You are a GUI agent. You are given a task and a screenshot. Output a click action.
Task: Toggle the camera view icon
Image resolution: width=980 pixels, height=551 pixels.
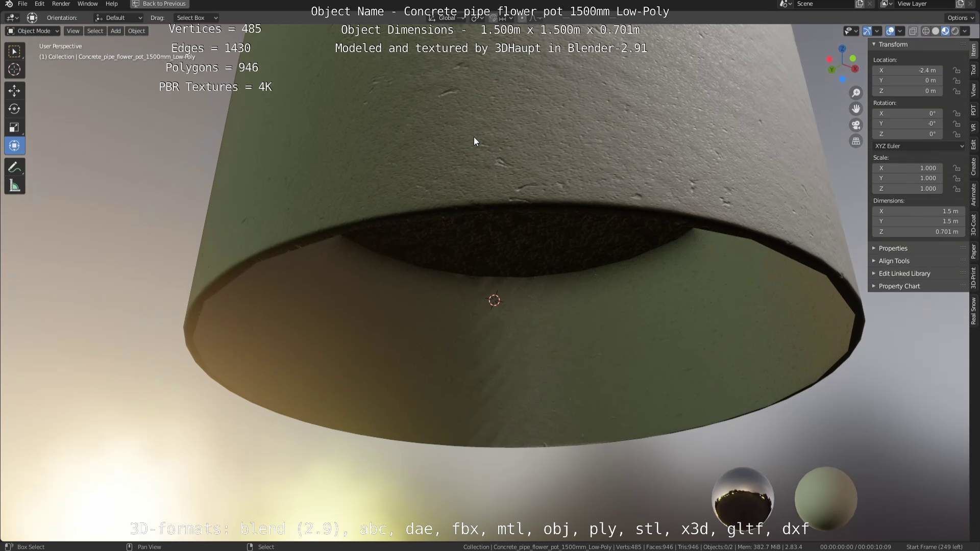click(x=856, y=125)
